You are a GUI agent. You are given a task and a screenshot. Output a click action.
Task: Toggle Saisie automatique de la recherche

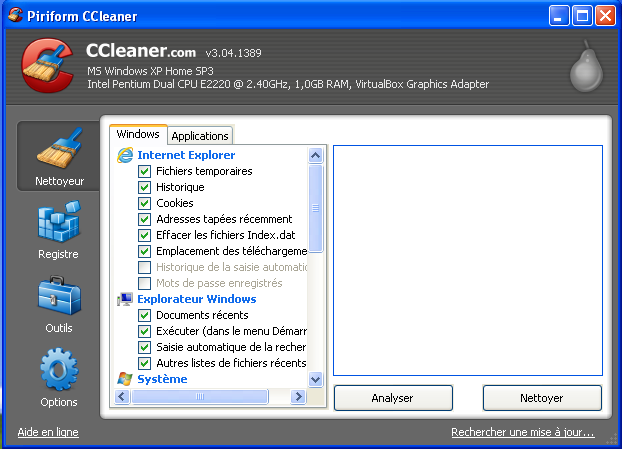pos(144,347)
